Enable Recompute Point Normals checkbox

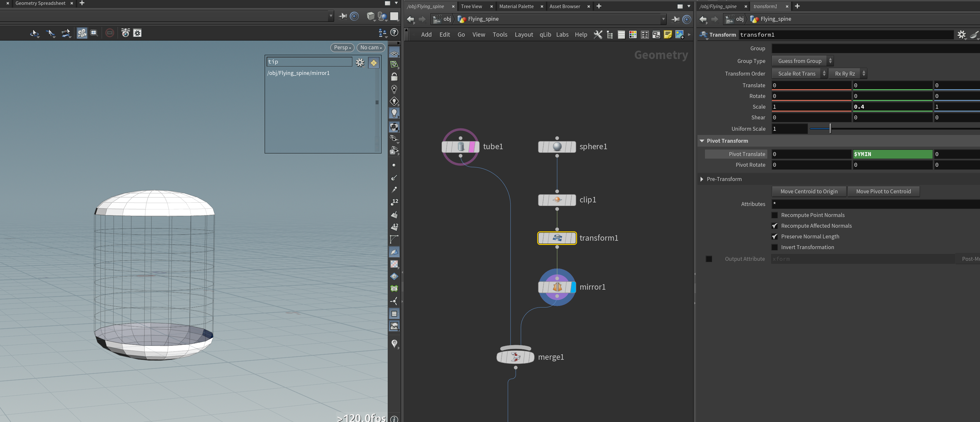click(774, 215)
